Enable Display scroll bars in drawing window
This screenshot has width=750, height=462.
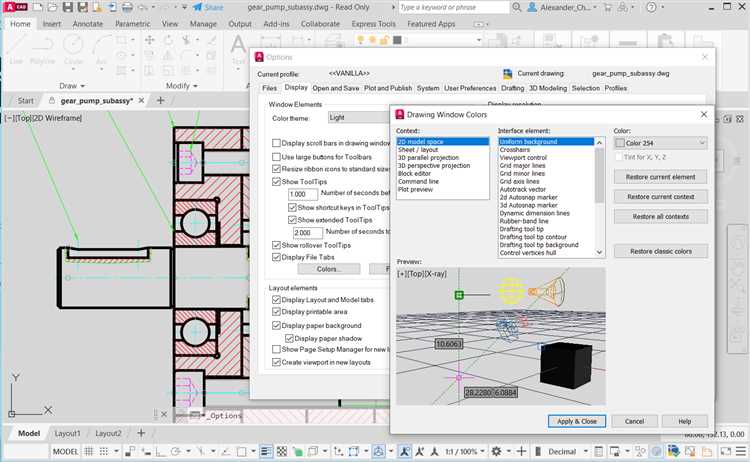click(x=276, y=143)
